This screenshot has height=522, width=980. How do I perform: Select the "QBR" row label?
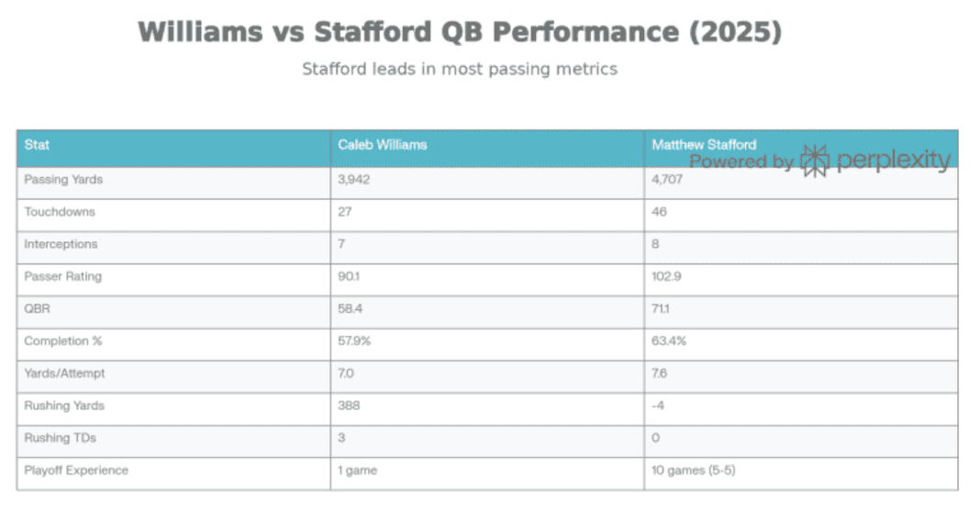(38, 309)
